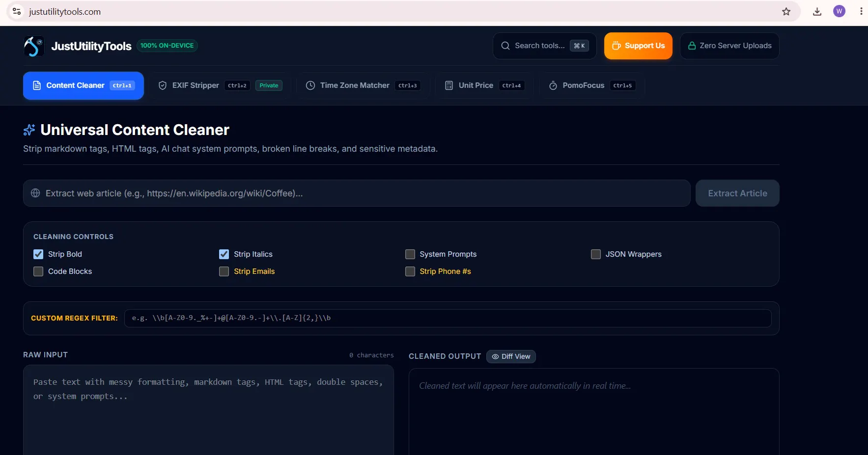Click the site info icon in address bar
Viewport: 868px width, 455px height.
coord(17,11)
